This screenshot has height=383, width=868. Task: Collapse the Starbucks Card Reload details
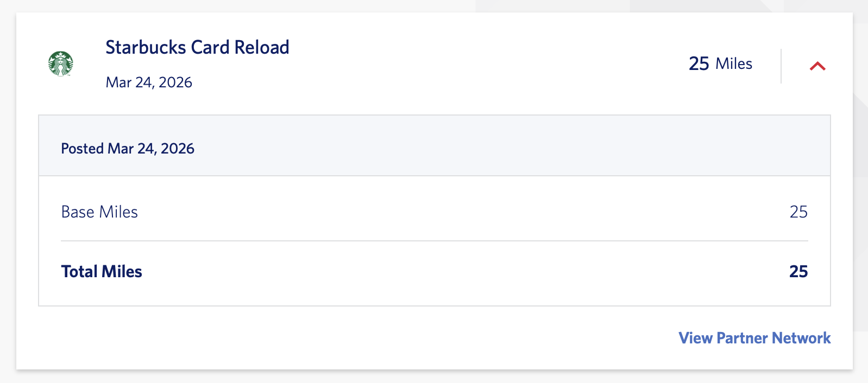tap(817, 66)
